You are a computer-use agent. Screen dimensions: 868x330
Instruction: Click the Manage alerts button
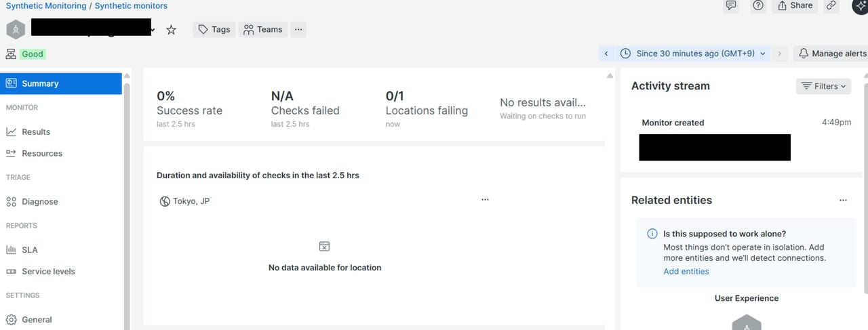[x=832, y=54]
